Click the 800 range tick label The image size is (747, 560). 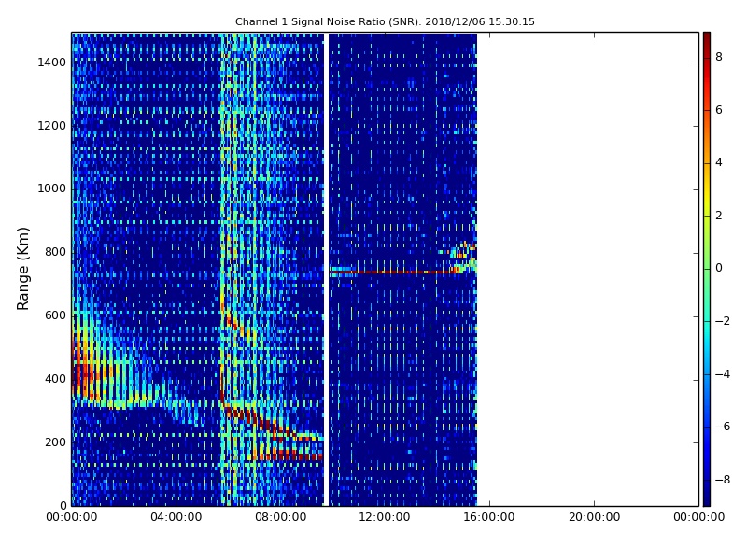coord(55,252)
